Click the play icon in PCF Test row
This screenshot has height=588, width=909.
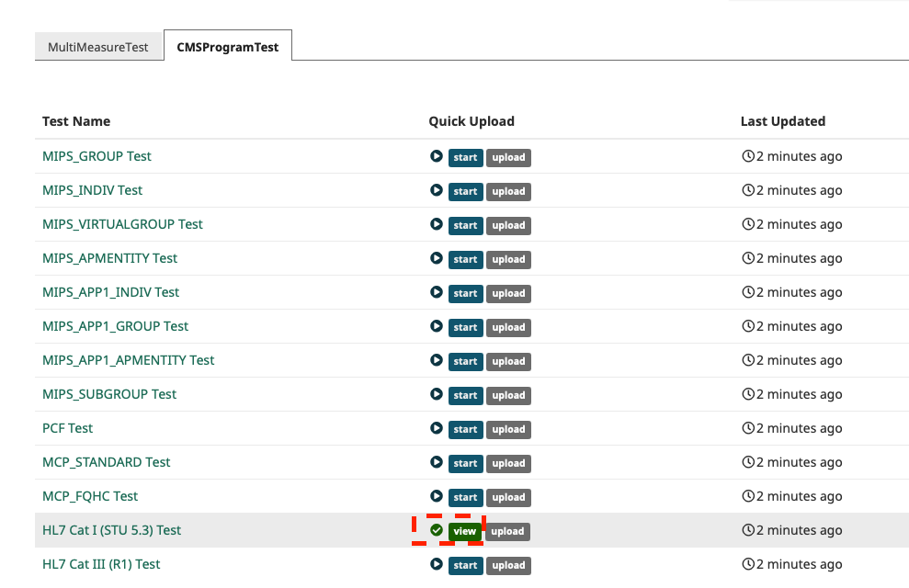[x=436, y=428]
